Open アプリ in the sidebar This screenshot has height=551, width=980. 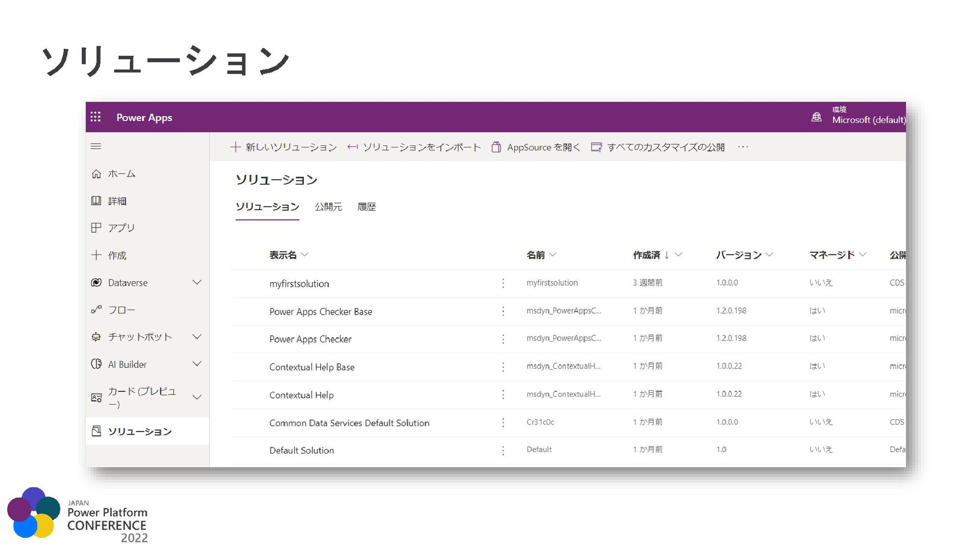tap(147, 228)
